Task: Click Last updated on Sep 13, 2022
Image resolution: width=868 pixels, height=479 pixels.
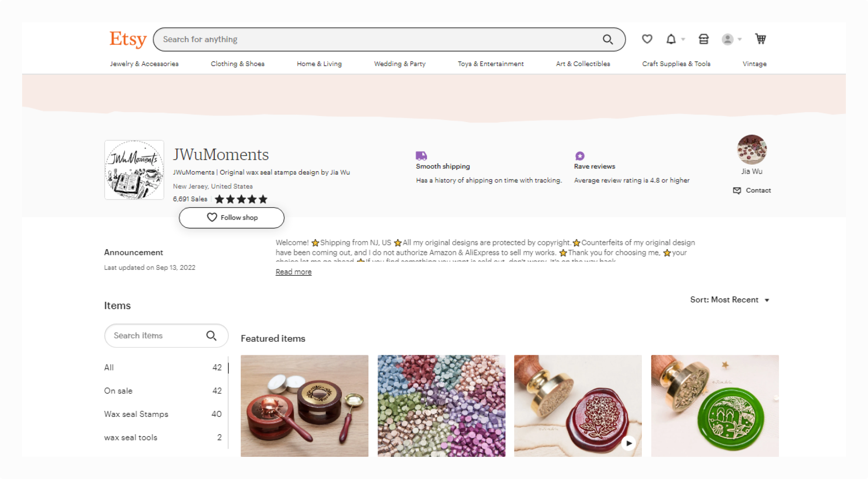Action: (150, 268)
